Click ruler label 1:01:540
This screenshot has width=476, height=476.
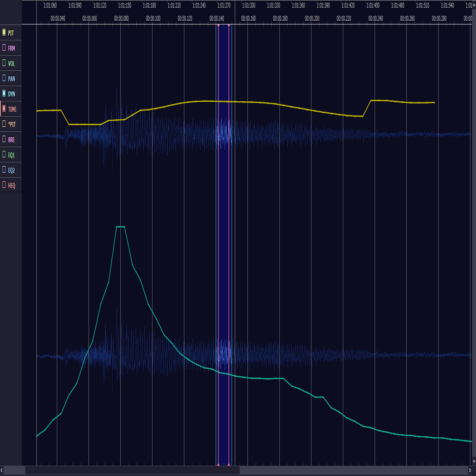click(447, 5)
